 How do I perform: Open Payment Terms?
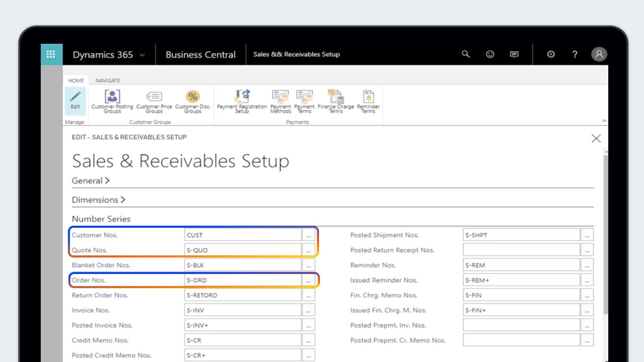click(x=304, y=102)
